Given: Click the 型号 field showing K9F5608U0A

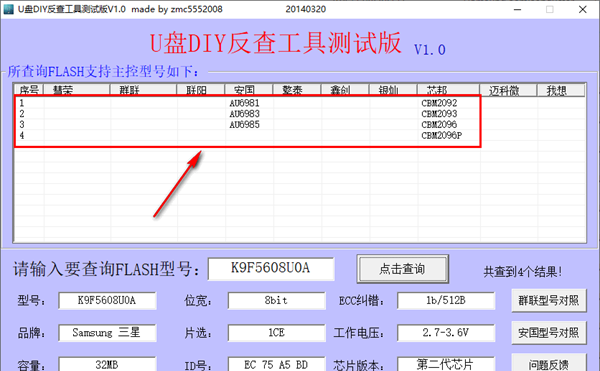Looking at the screenshot, I should point(107,301).
